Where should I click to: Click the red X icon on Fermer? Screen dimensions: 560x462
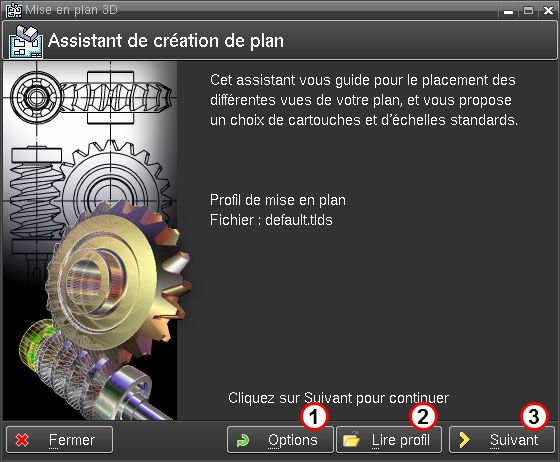point(22,440)
